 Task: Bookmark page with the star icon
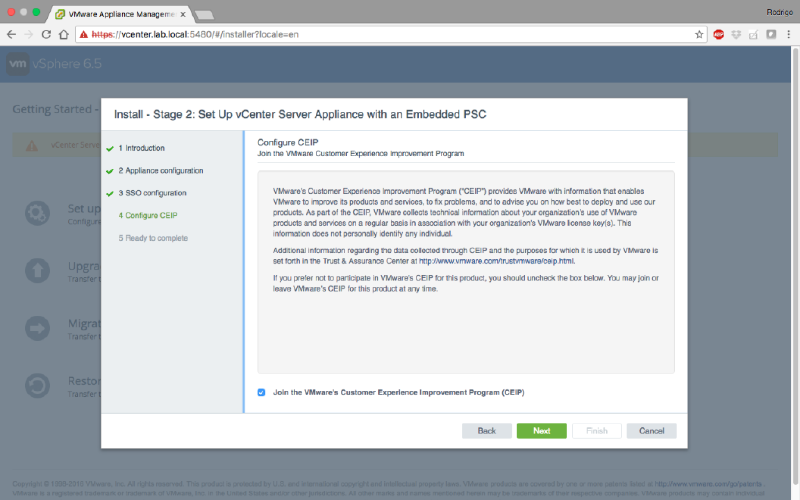click(700, 34)
